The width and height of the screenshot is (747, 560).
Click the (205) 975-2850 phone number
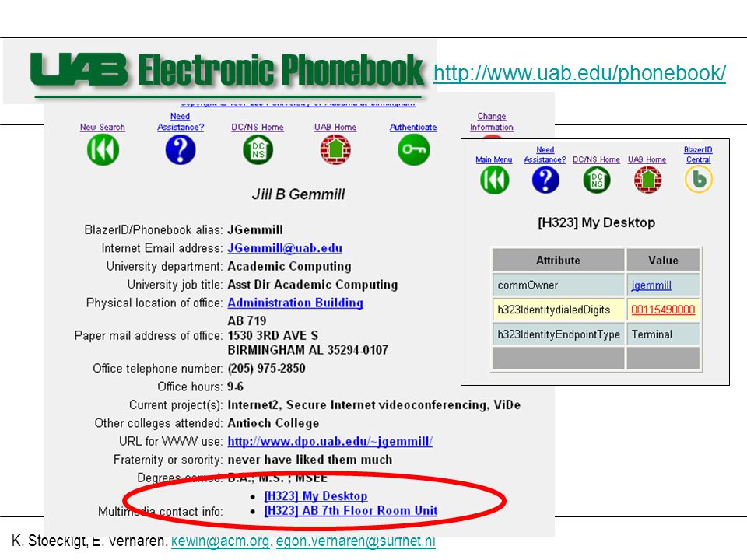pos(266,369)
